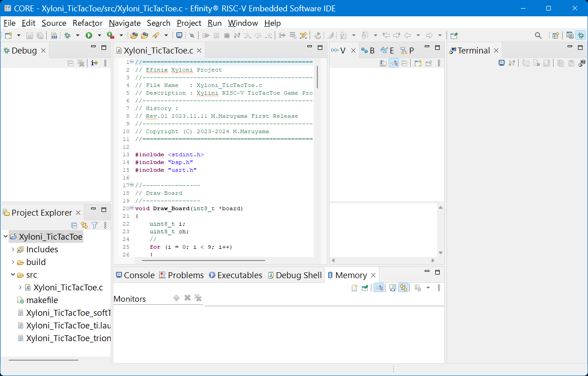Click Collapse All in Project Explorer
This screenshot has height=376, width=588.
[74, 225]
